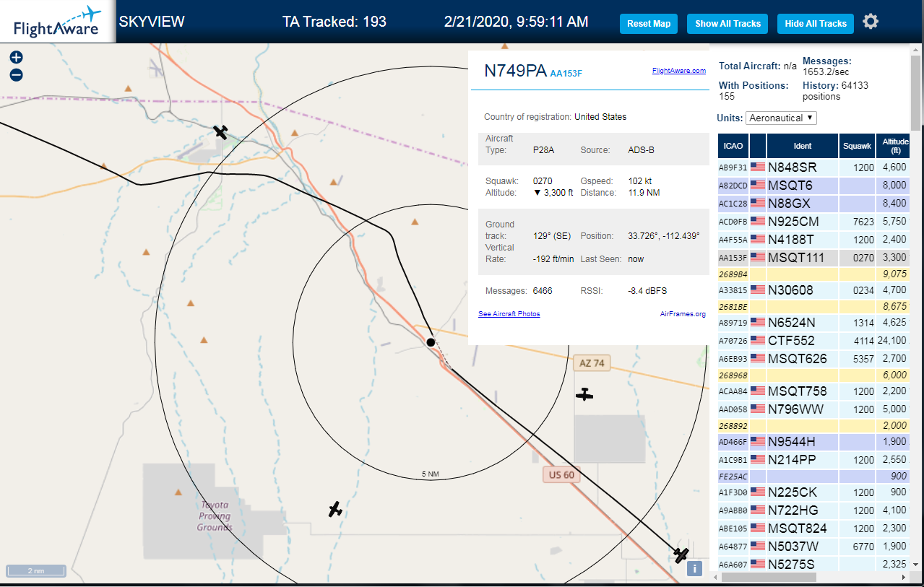Select the aircraft icon near the top-left road junction
924x587 pixels.
(221, 132)
